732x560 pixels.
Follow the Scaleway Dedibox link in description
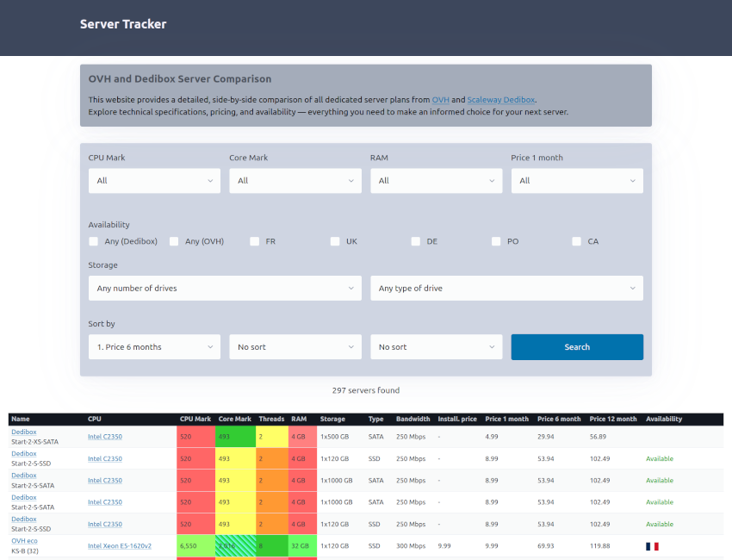tap(501, 100)
